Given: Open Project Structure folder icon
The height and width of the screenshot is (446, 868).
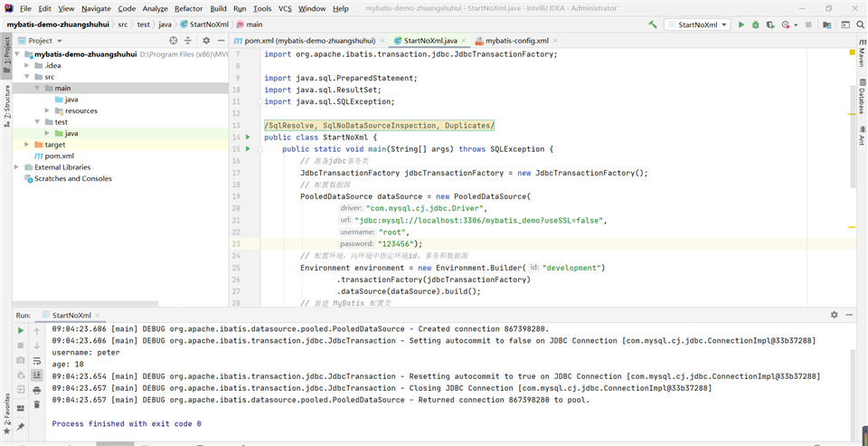Looking at the screenshot, I should tap(827, 25).
